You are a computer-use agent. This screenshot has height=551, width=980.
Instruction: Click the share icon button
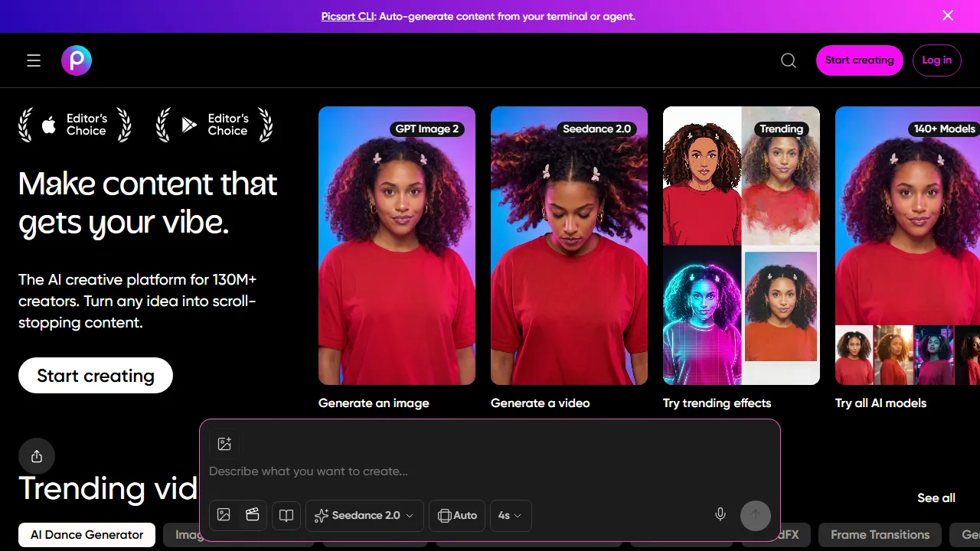tap(37, 457)
